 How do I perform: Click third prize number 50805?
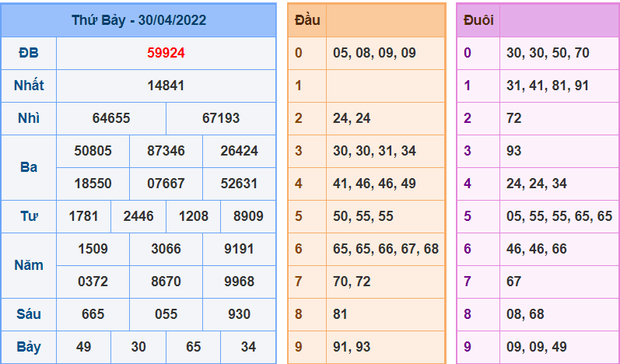(93, 151)
